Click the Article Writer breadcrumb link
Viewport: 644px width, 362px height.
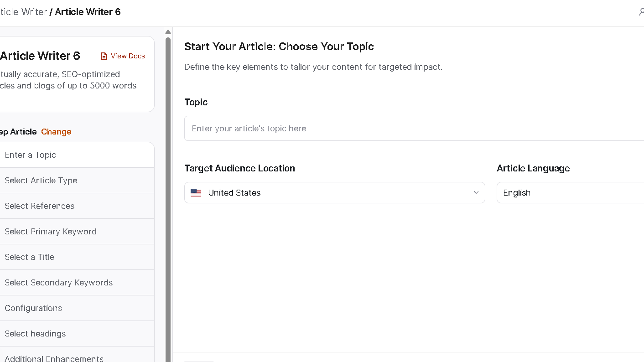(x=24, y=12)
